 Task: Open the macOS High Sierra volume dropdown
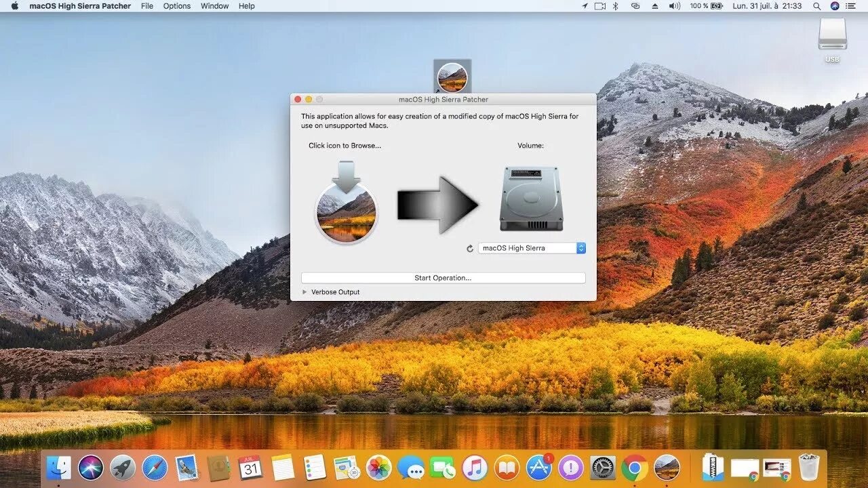[x=532, y=248]
